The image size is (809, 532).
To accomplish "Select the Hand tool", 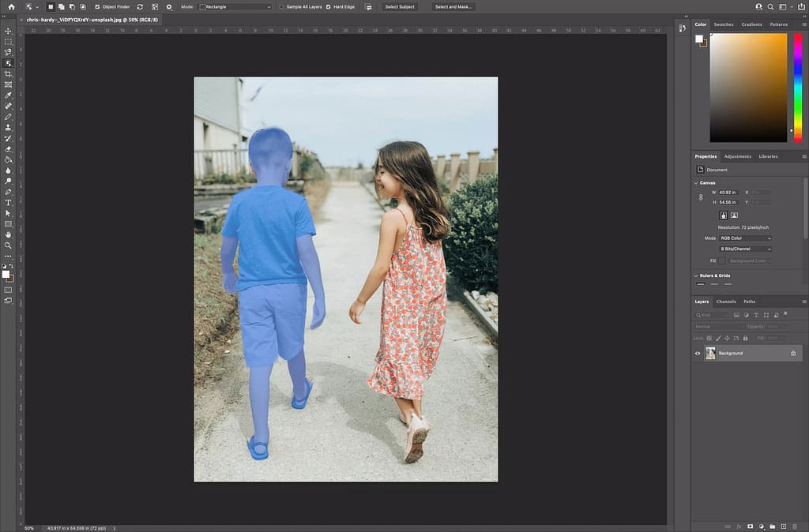I will coord(8,234).
